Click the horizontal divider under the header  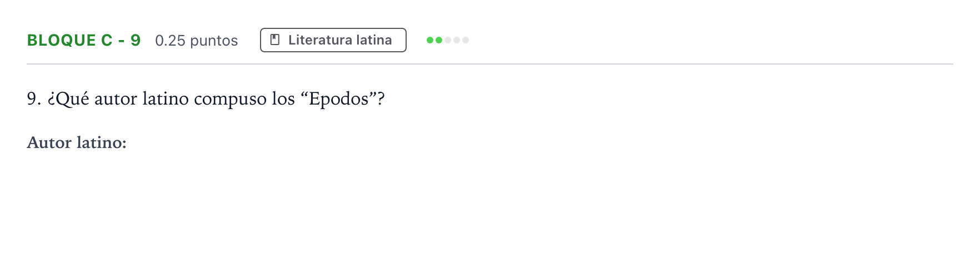coord(490,64)
